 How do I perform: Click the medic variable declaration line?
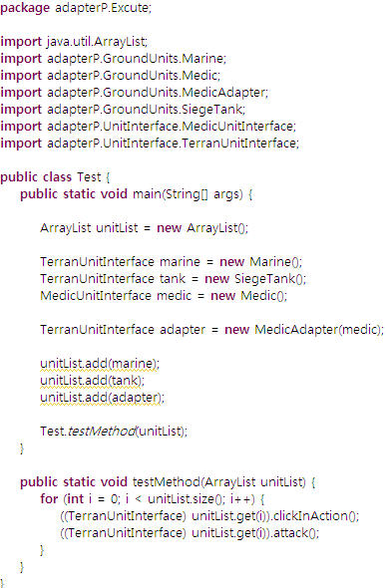[164, 296]
